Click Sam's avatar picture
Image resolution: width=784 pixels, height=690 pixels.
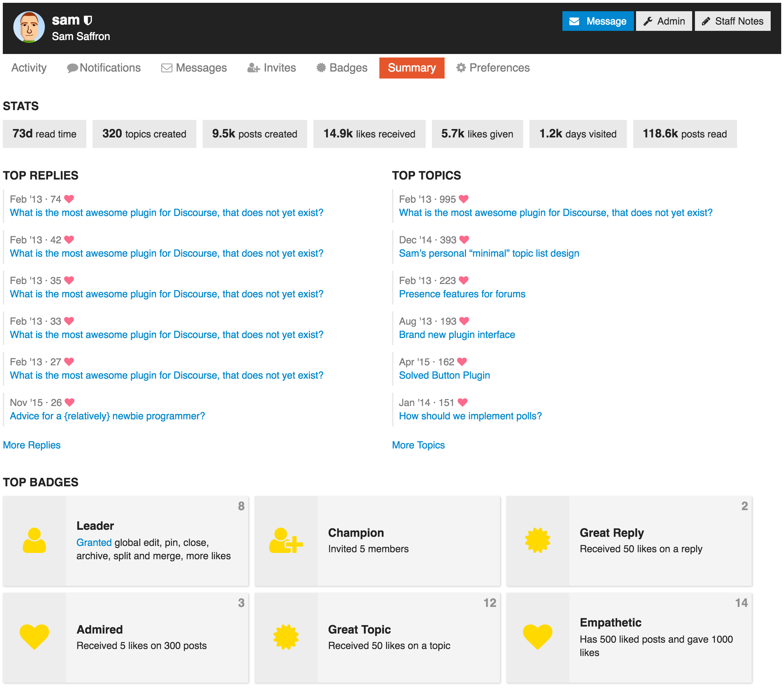(29, 27)
